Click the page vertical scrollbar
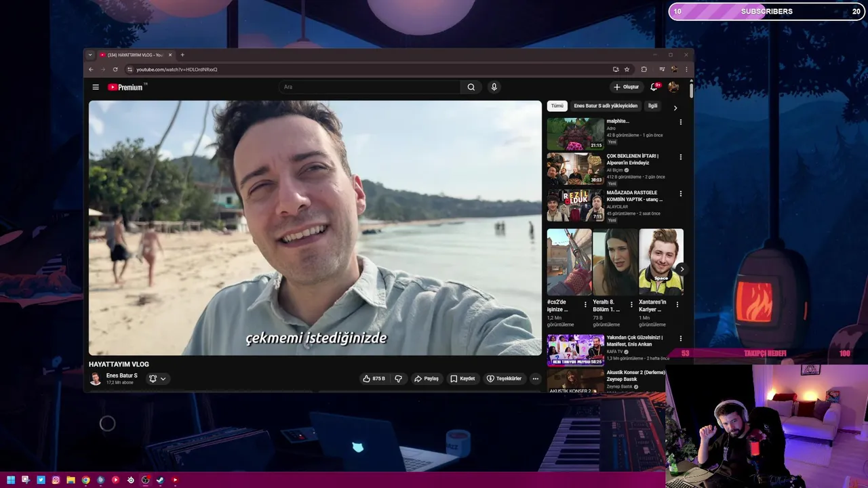Image resolution: width=868 pixels, height=488 pixels. [x=691, y=91]
